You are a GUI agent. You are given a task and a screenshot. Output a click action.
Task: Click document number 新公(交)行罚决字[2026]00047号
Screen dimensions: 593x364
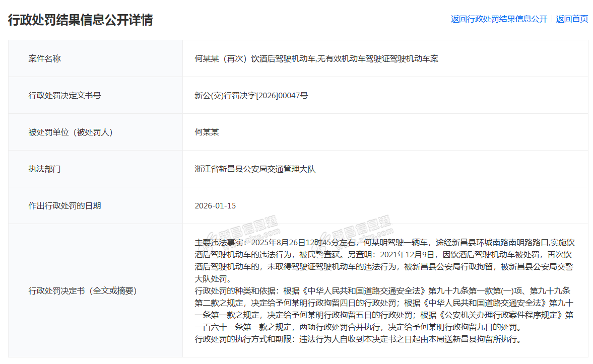click(251, 95)
